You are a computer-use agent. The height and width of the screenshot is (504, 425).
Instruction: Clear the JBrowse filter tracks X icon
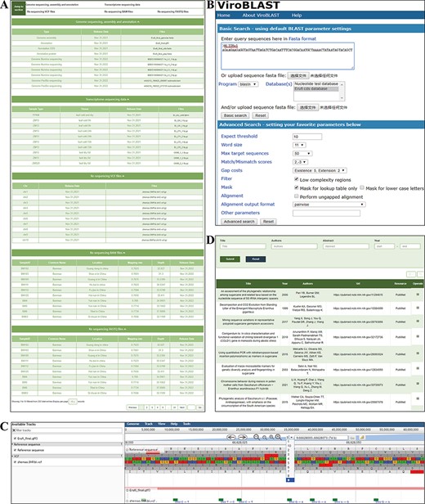14,430
